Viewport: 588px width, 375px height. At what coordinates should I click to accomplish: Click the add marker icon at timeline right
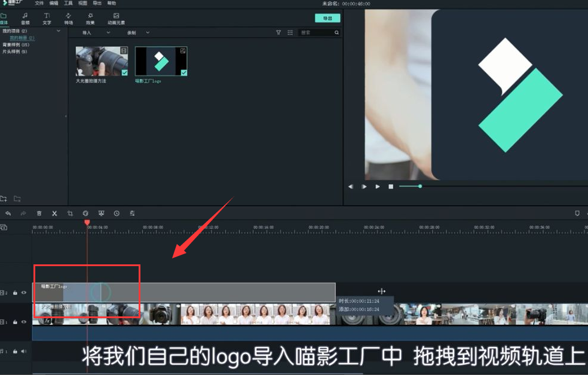coord(577,213)
